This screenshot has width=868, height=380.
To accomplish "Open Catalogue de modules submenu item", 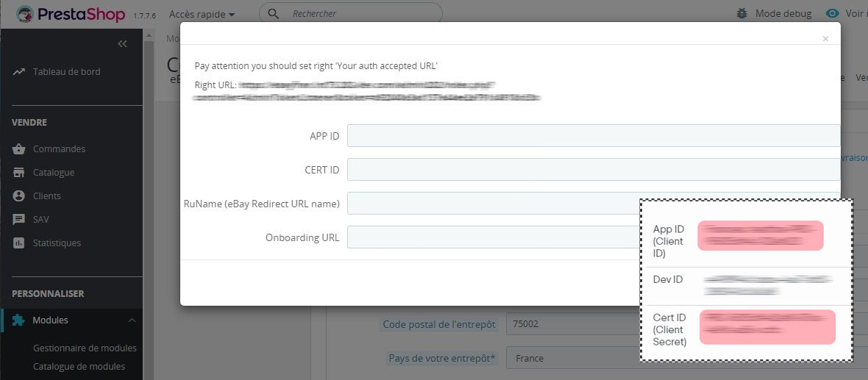I will (x=79, y=366).
